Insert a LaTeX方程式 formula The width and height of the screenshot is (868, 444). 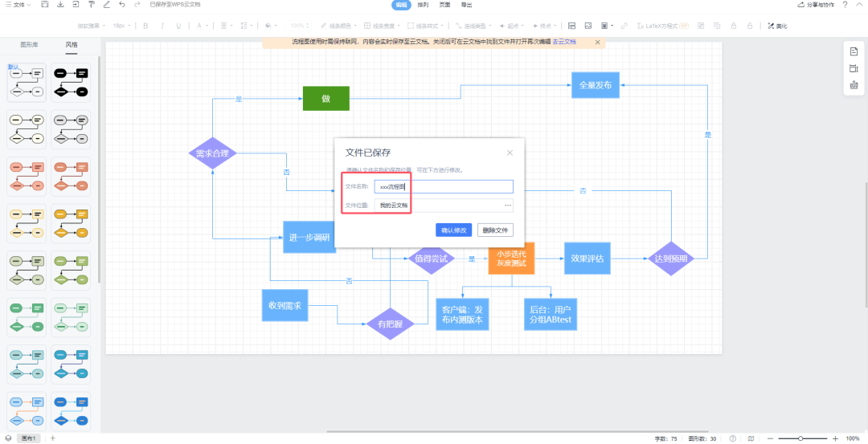tap(662, 26)
